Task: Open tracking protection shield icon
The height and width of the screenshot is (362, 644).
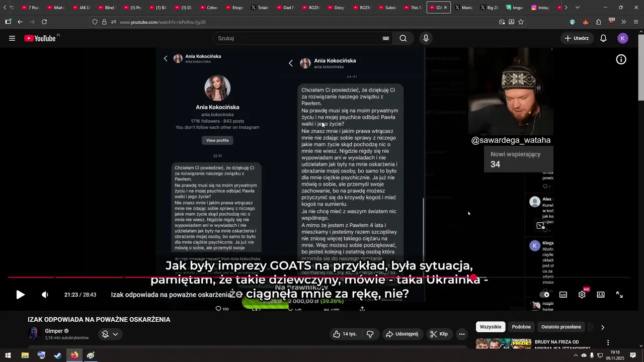Action: [95, 22]
